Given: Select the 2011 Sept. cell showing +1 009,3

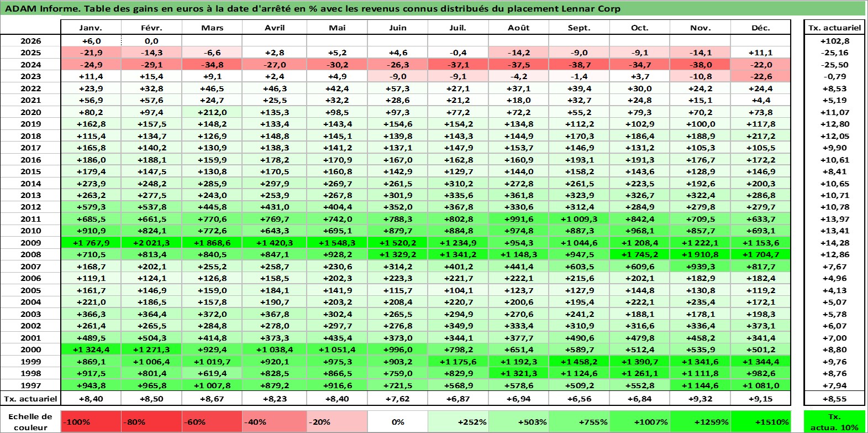Looking at the screenshot, I should [x=579, y=219].
